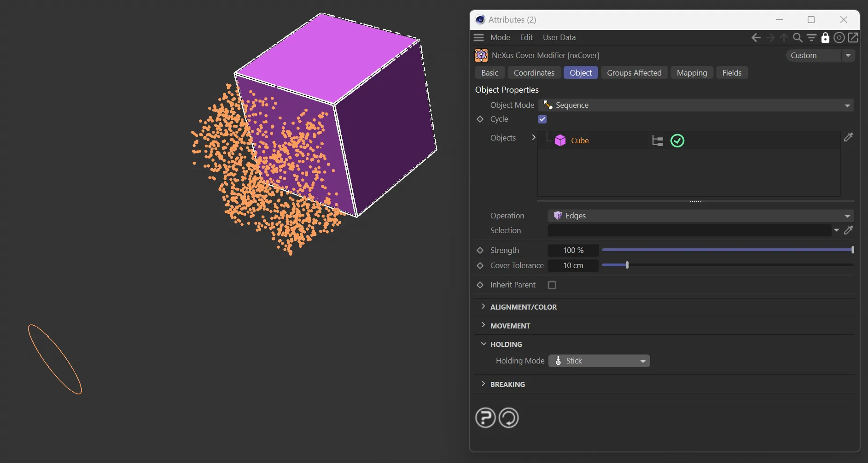Viewport: 868px width, 463px height.
Task: Open the Object Mode Sequence dropdown
Action: (695, 105)
